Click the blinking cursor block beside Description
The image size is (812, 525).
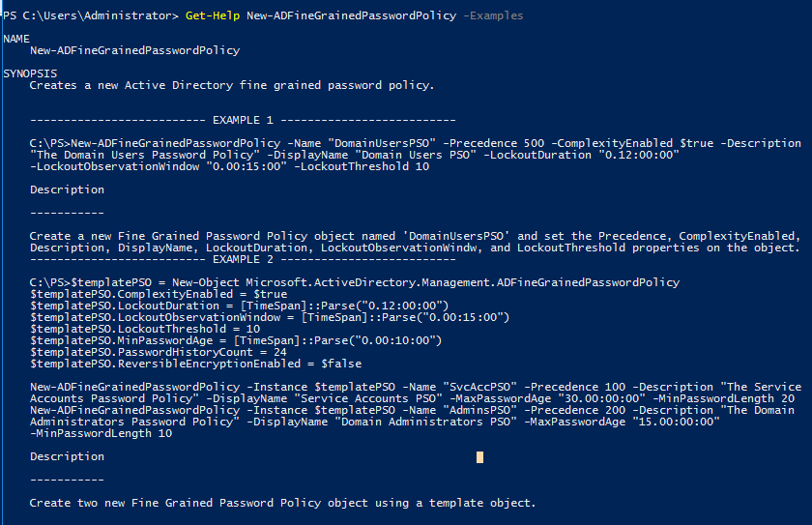pos(479,457)
